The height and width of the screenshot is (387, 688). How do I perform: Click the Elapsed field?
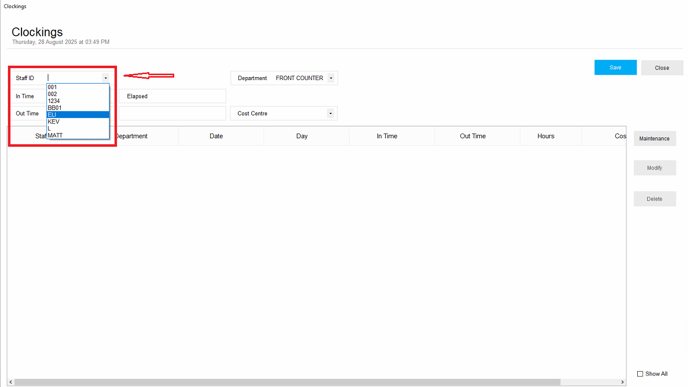pyautogui.click(x=172, y=96)
